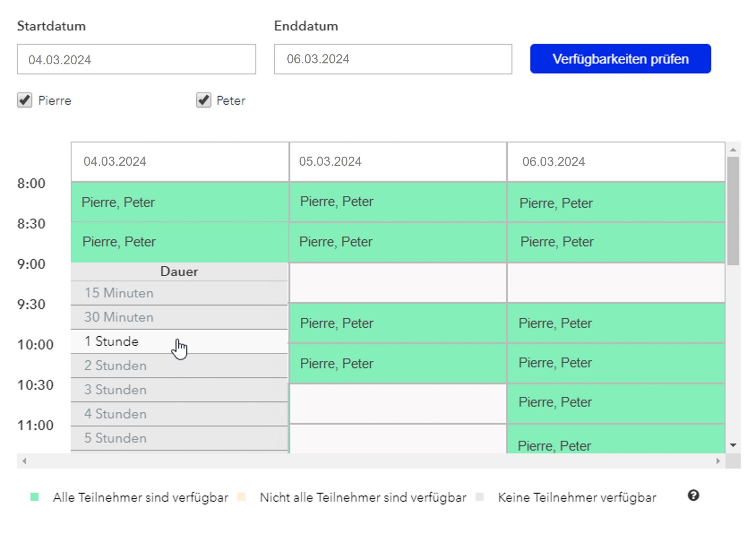
Task: Click the Startdatum date field
Action: [x=136, y=59]
